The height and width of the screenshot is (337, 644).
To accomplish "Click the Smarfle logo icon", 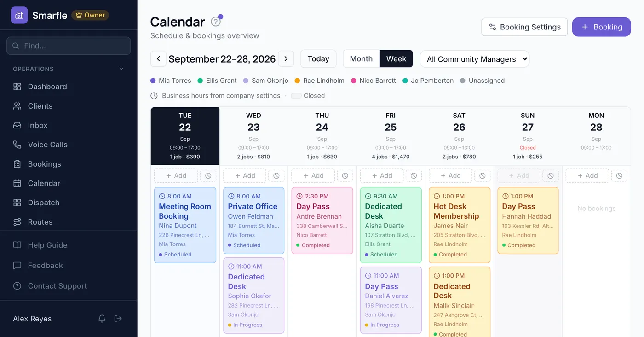I will (x=19, y=15).
